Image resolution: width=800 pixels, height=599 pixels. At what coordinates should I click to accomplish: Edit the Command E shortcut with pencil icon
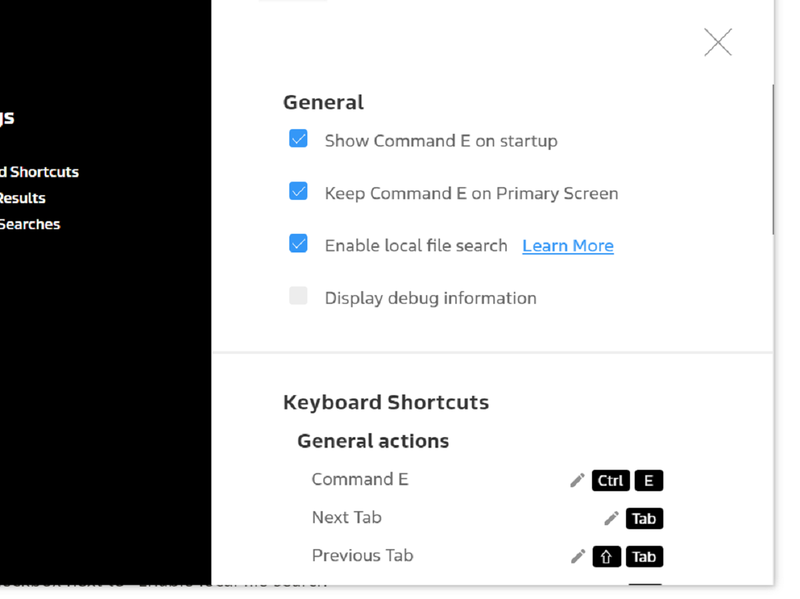click(x=577, y=481)
